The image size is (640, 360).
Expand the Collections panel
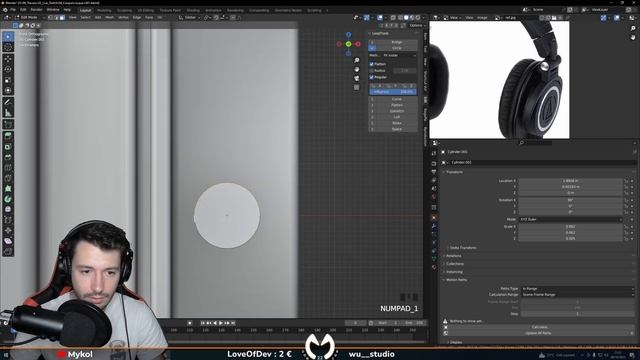tap(454, 264)
